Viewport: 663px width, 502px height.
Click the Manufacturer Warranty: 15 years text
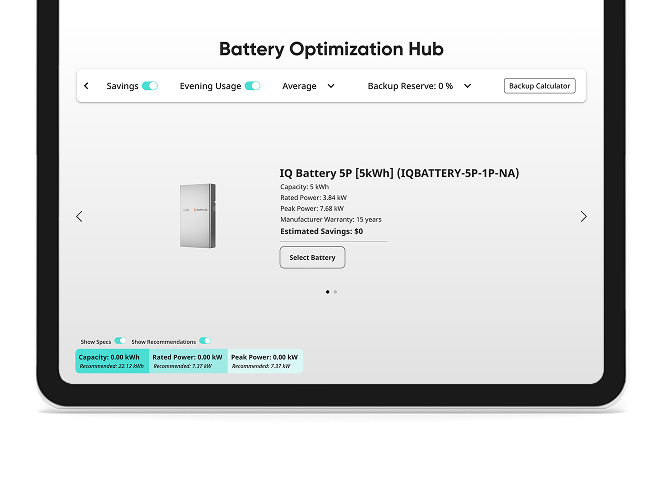pyautogui.click(x=331, y=219)
